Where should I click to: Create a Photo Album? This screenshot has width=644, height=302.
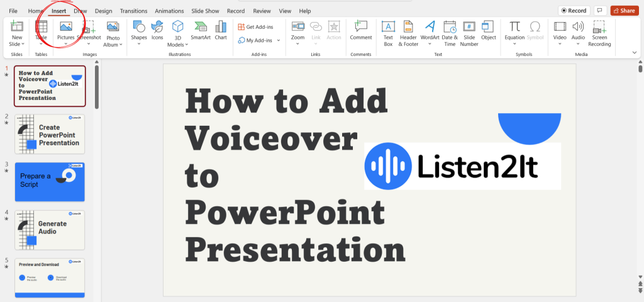tap(113, 34)
